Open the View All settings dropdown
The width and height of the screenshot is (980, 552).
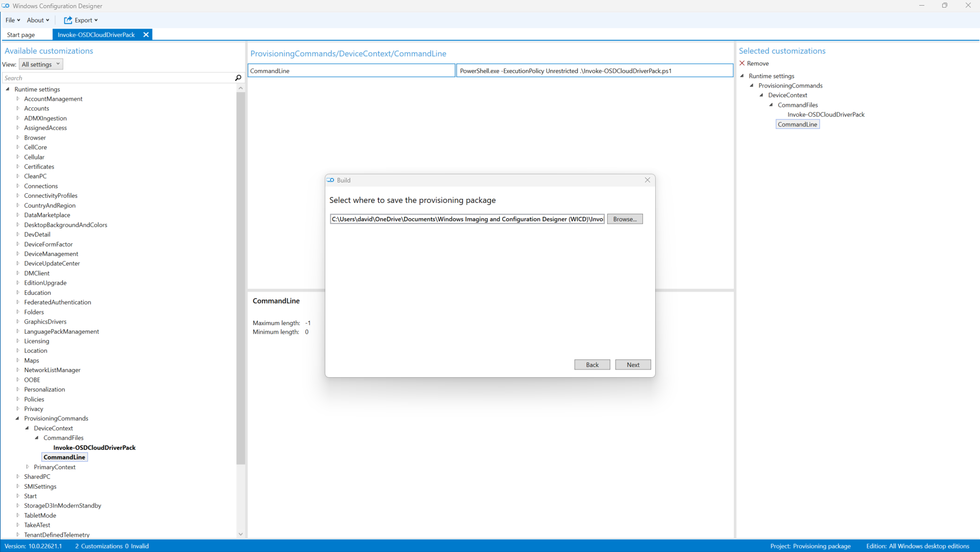[41, 64]
